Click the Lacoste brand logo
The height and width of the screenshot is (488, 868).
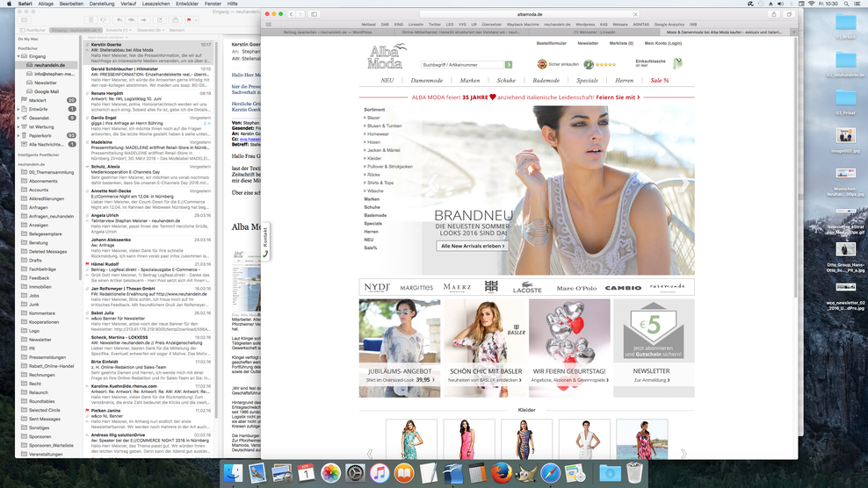pos(527,287)
